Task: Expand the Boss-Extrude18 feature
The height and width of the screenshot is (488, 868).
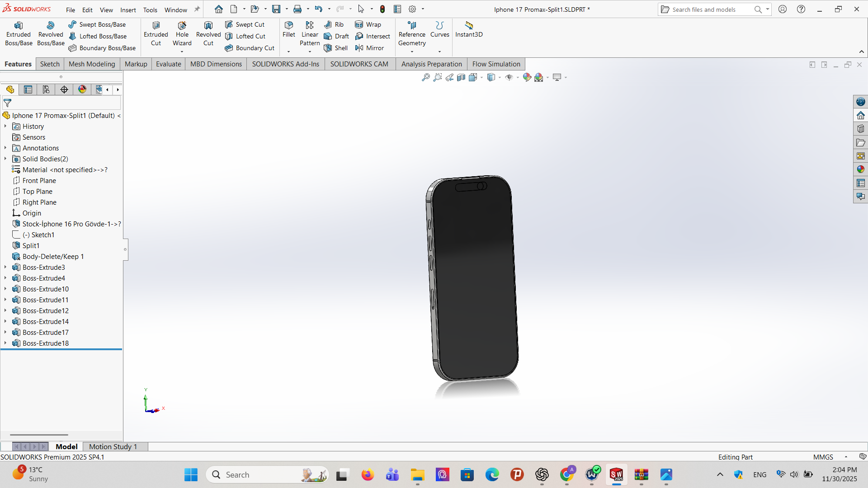Action: point(5,343)
